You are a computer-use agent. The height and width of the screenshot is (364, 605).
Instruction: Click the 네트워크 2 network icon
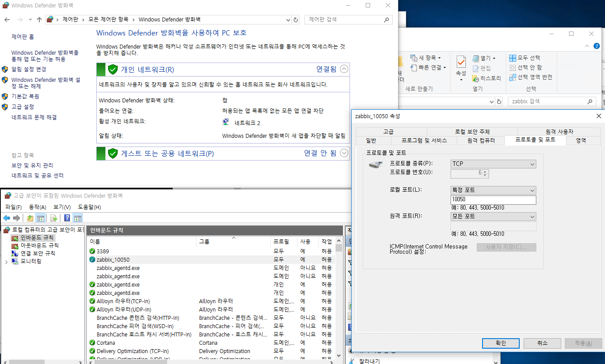226,122
